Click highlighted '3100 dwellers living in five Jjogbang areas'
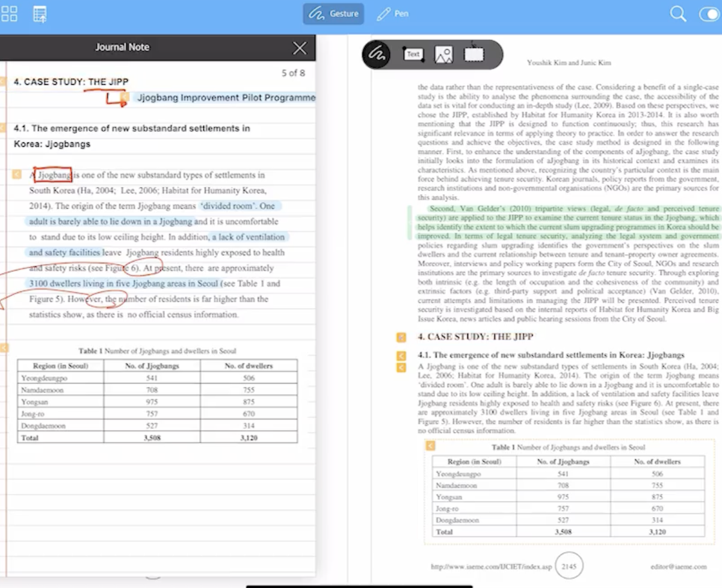Viewport: 722px width, 588px height. pos(123,283)
